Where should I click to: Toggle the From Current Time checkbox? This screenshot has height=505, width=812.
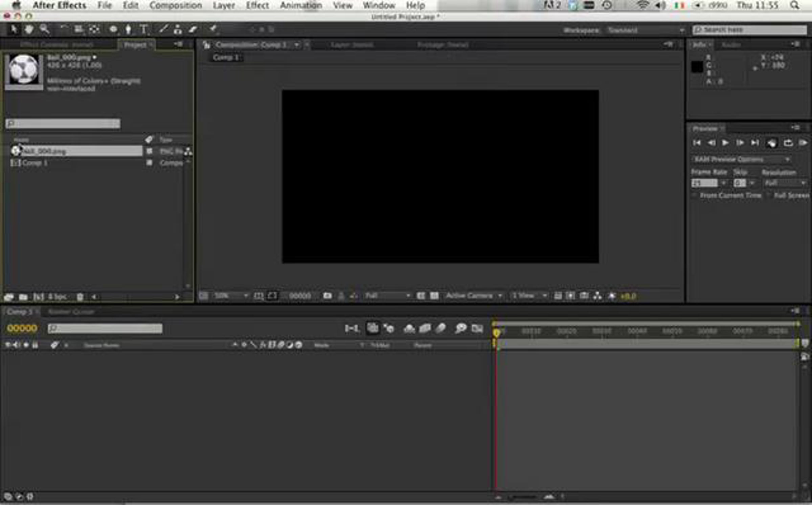[x=694, y=195]
